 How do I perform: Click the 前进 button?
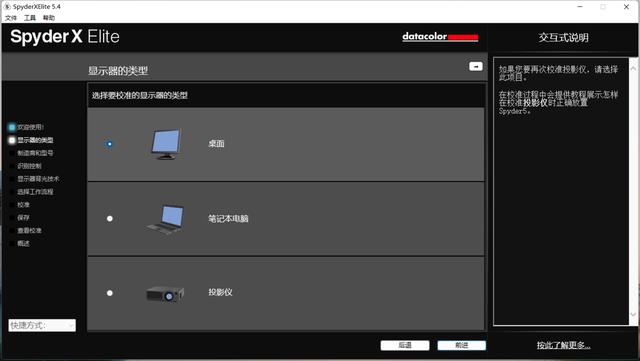pyautogui.click(x=462, y=345)
